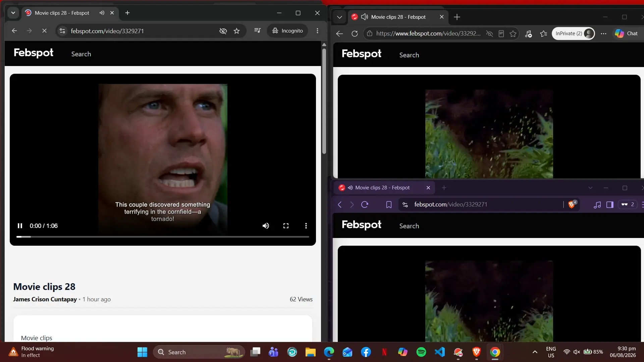Open Edge media control music icon
Viewport: 644px width, 362px height.
(x=528, y=34)
